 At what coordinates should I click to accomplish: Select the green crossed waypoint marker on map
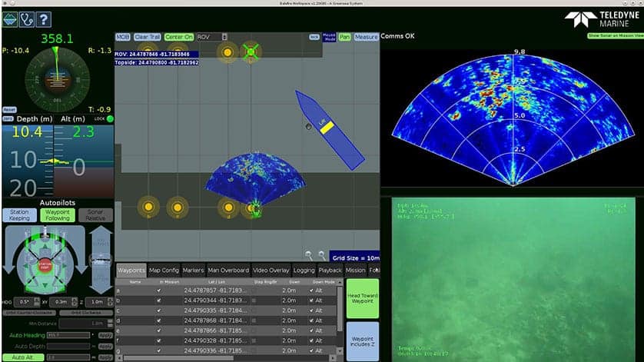250,52
